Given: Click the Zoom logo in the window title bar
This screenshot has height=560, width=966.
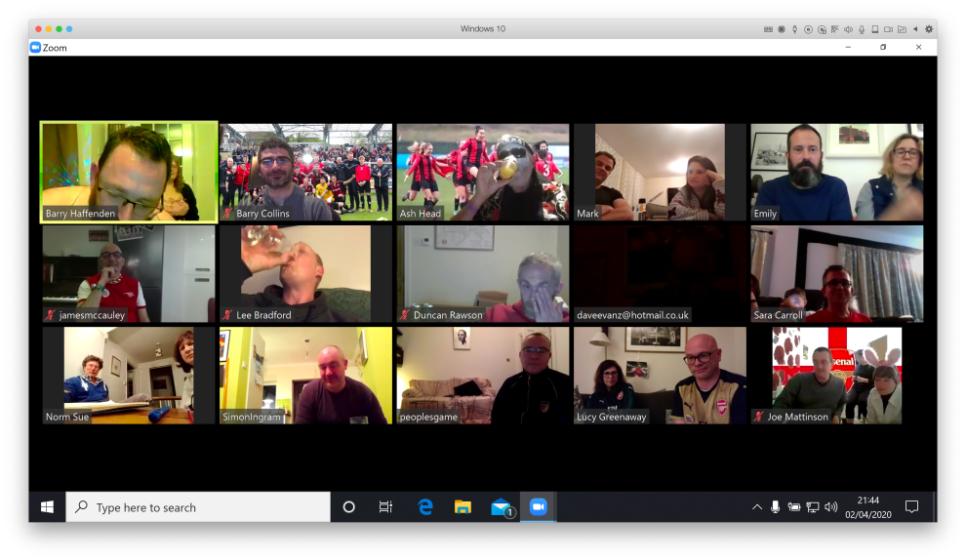Looking at the screenshot, I should pyautogui.click(x=35, y=47).
